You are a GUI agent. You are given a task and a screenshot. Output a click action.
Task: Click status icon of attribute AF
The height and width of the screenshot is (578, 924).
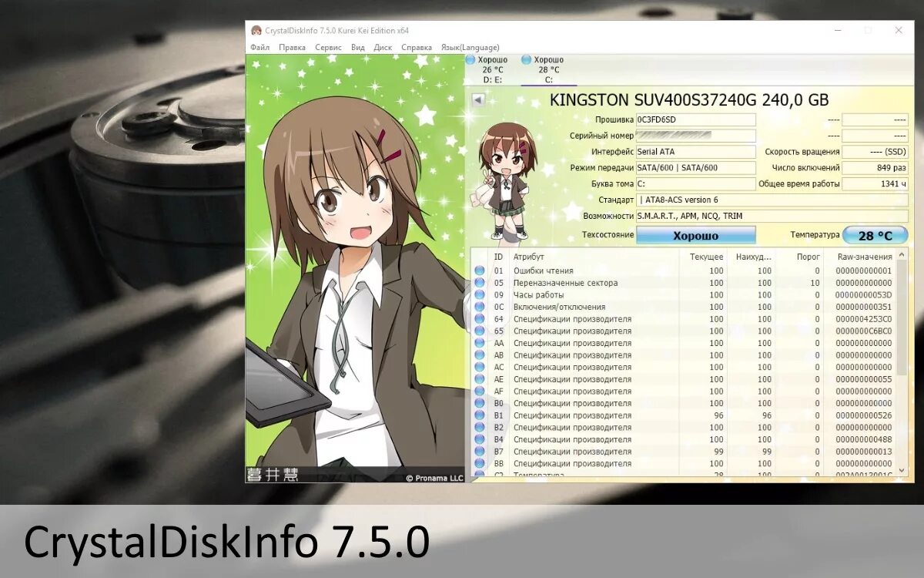coord(480,391)
